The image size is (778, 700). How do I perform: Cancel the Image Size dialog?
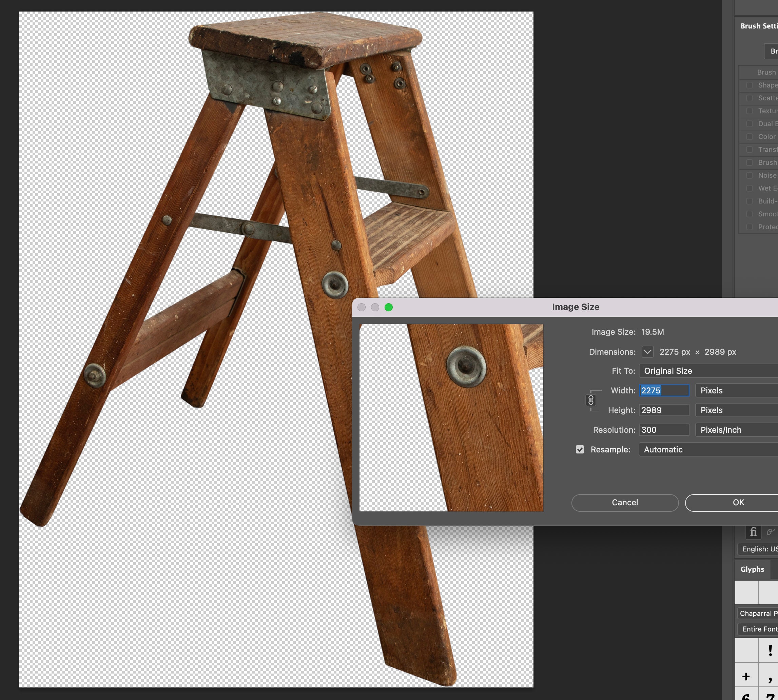(x=625, y=502)
